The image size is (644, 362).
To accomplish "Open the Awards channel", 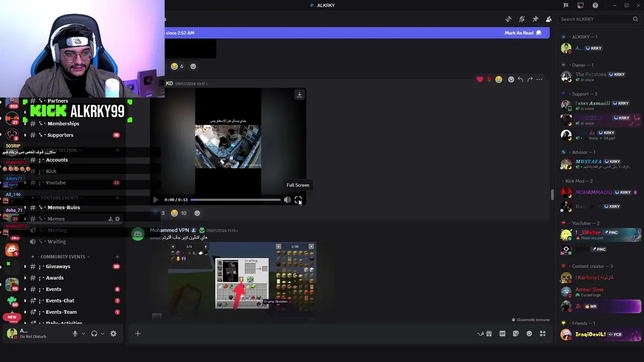I will (55, 278).
